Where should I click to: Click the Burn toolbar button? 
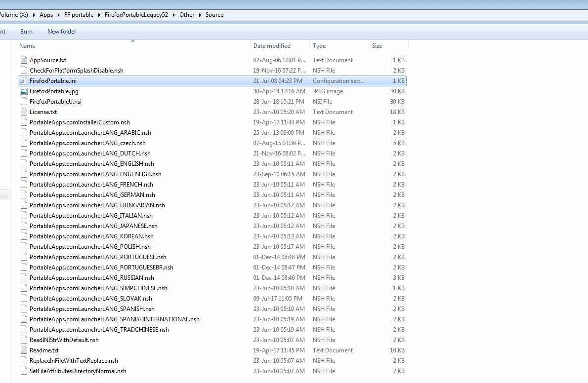(x=26, y=32)
